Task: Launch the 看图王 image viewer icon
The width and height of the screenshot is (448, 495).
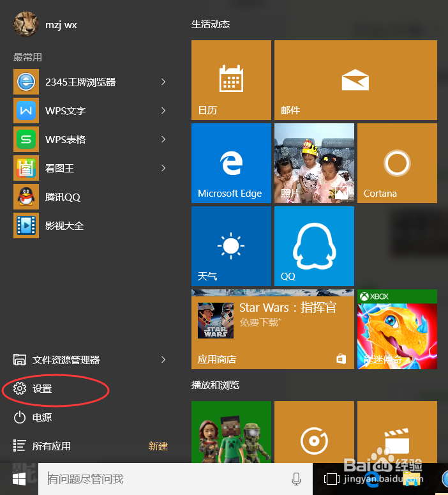Action: [26, 168]
